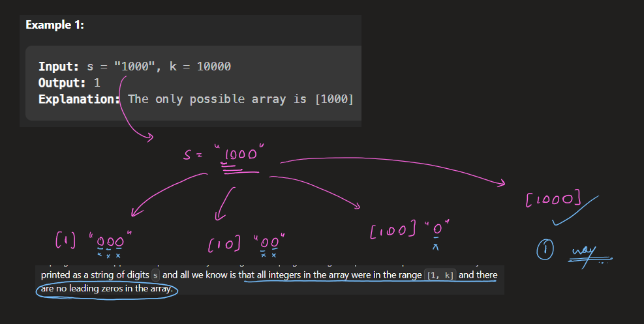644x324 pixels.
Task: Select the k = 10000 value in code
Action: (213, 66)
